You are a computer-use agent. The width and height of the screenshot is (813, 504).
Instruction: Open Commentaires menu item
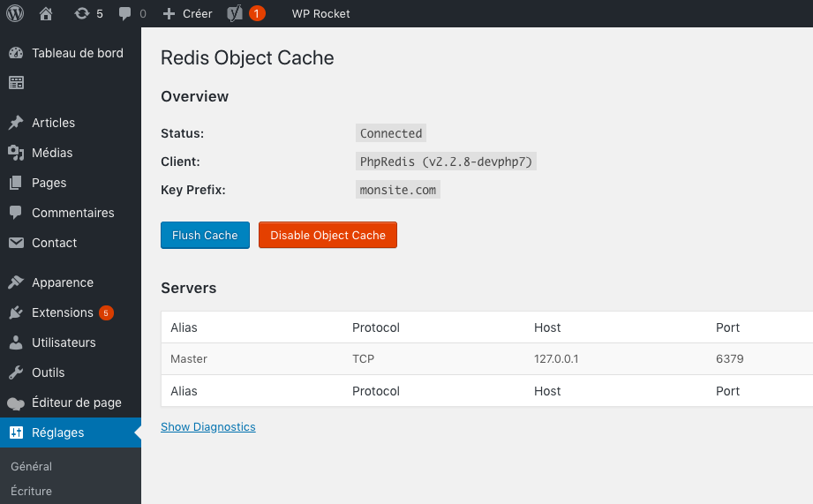coord(73,213)
